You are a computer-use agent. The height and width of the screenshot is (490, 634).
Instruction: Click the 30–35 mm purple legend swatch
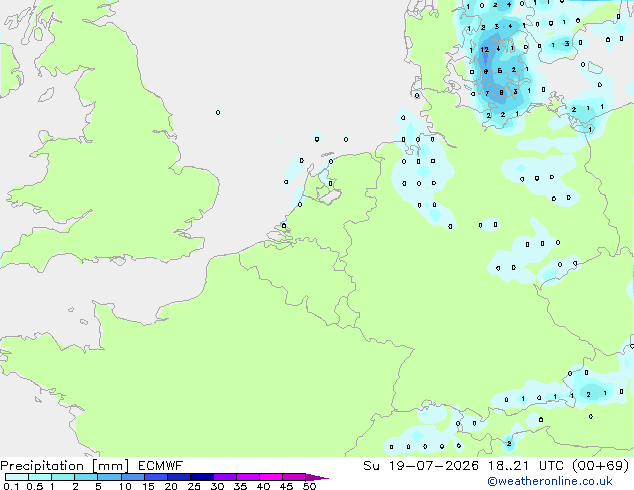224,477
